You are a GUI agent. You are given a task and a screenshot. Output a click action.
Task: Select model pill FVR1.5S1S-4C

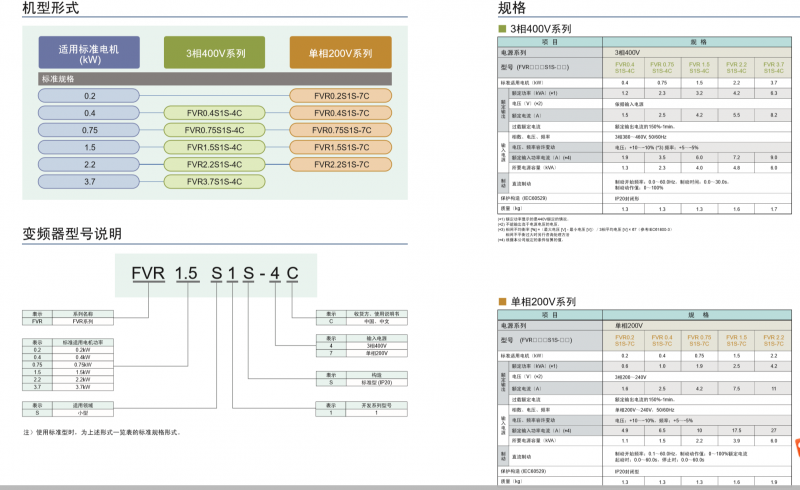click(x=214, y=148)
